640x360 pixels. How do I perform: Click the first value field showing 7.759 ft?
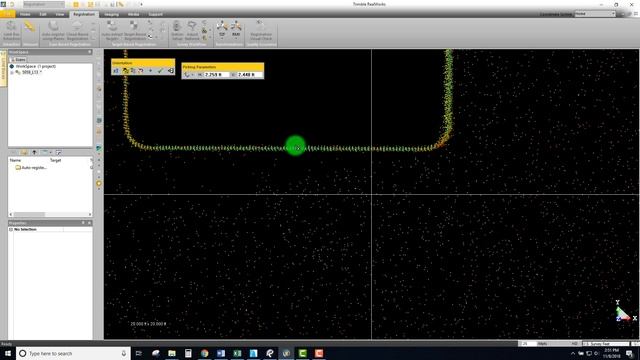click(x=216, y=75)
